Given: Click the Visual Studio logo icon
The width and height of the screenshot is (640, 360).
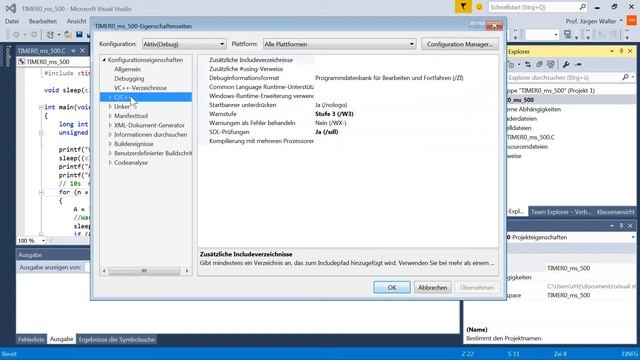Looking at the screenshot, I should 11,8.
